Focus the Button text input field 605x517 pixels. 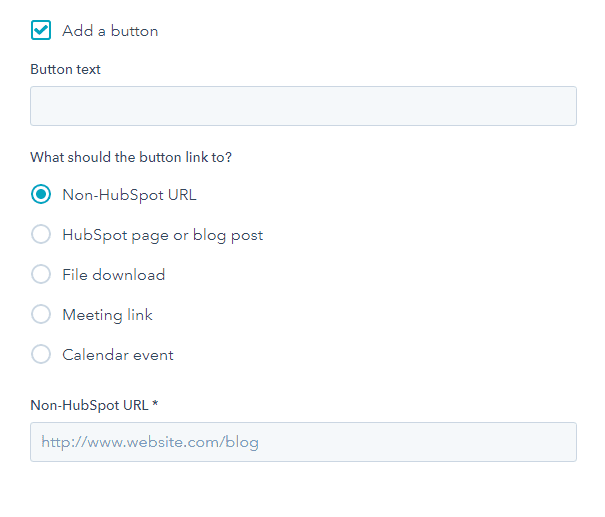pos(303,106)
